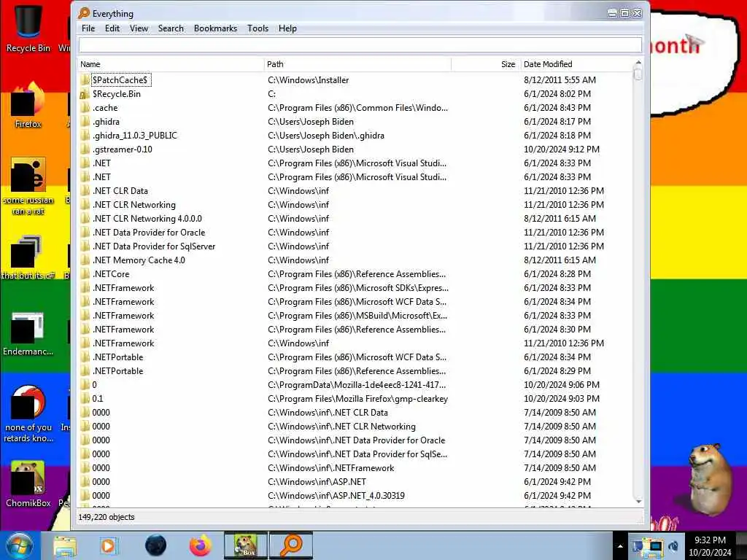Open the File menu
This screenshot has height=560, width=747.
coord(88,28)
